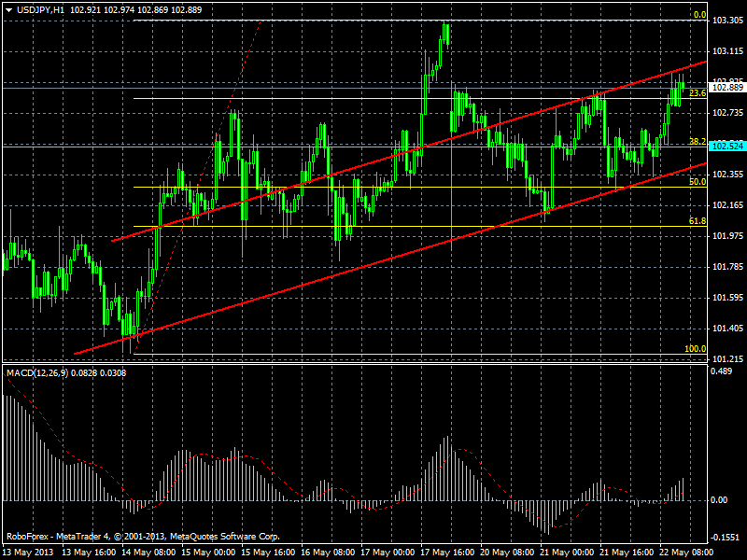The height and width of the screenshot is (560, 747).
Task: Click time axis label 21 May 16:00
Action: tap(627, 553)
